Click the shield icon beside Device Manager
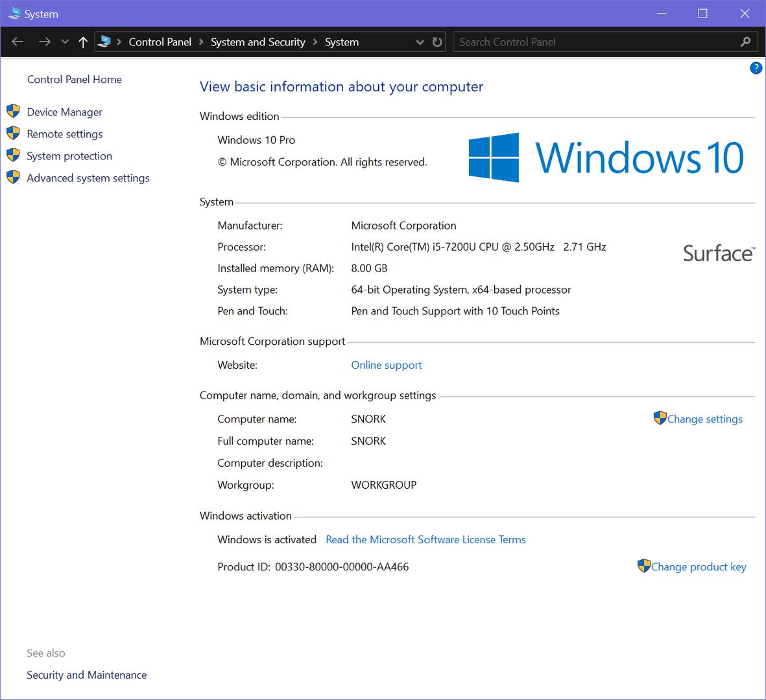 (x=13, y=111)
